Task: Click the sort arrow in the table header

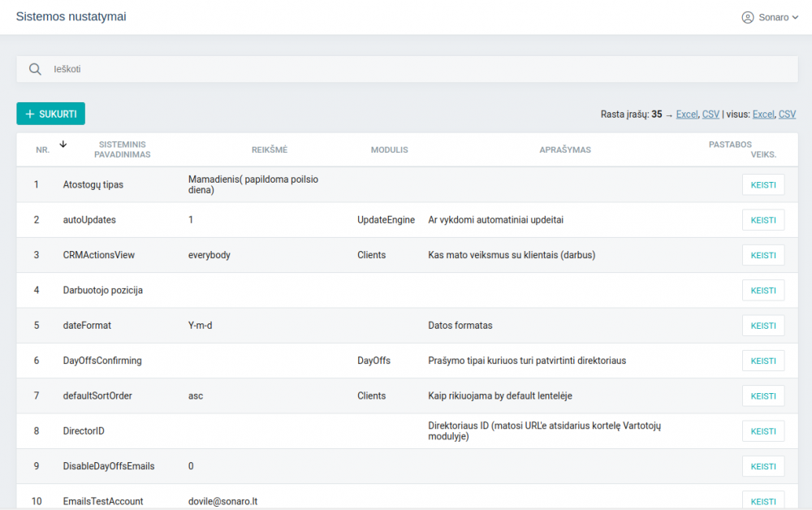Action: click(63, 145)
